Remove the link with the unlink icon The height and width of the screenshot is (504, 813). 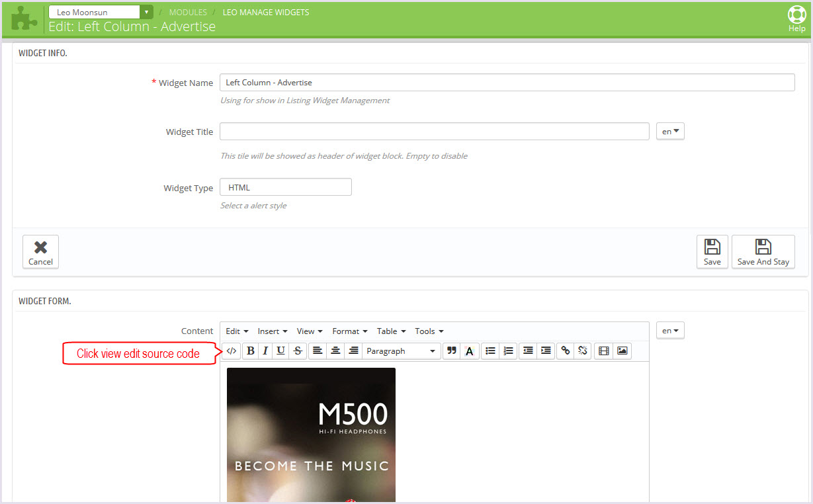582,351
